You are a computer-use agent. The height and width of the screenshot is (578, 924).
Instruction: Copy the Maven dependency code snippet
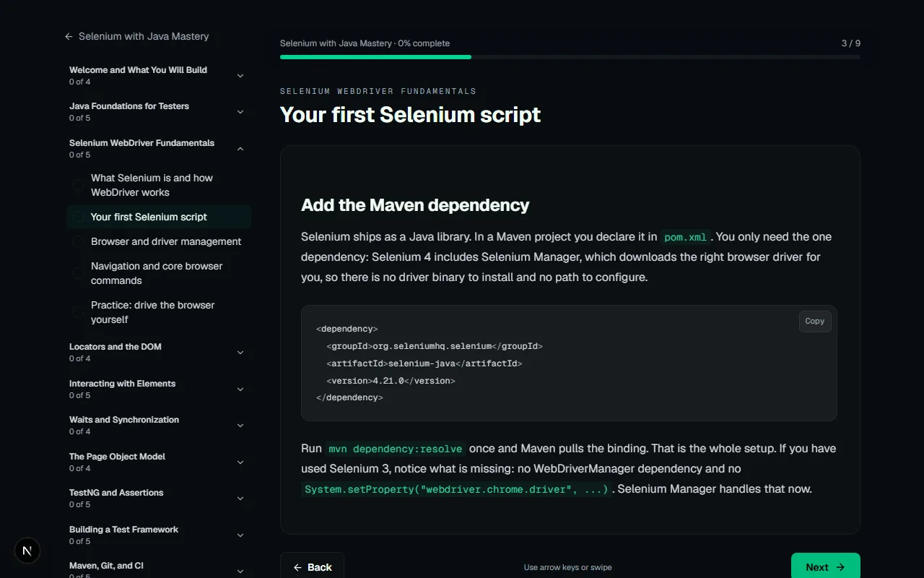coord(815,322)
